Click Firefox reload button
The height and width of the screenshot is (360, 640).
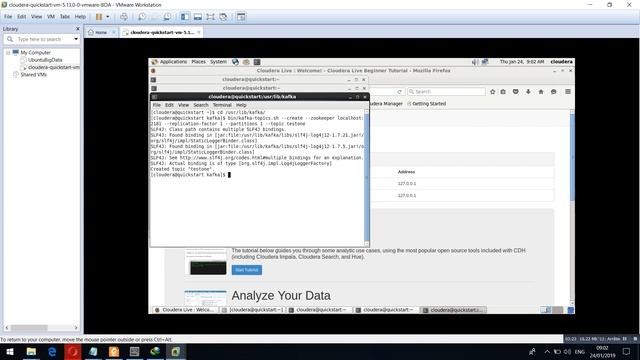click(400, 92)
